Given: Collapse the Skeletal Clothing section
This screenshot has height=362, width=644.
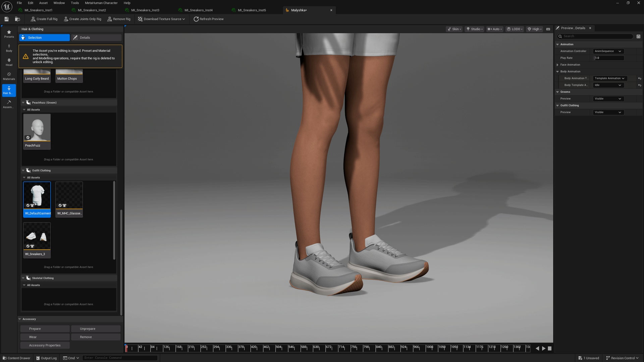Looking at the screenshot, I should coord(23,278).
